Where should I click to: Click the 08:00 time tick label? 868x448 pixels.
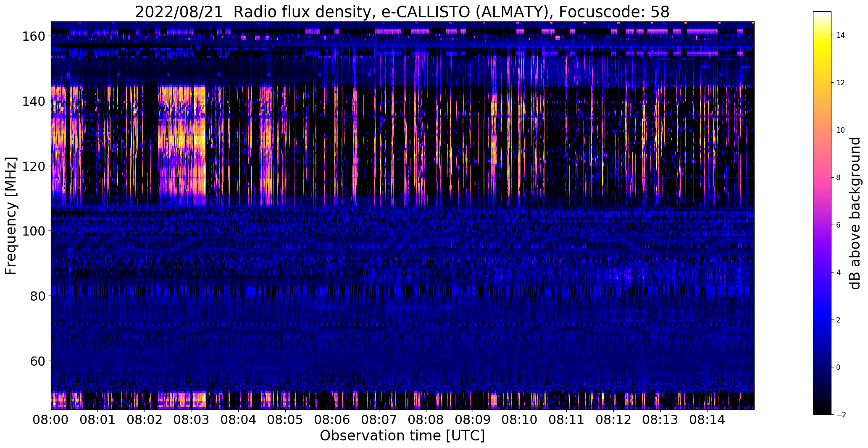(51, 419)
